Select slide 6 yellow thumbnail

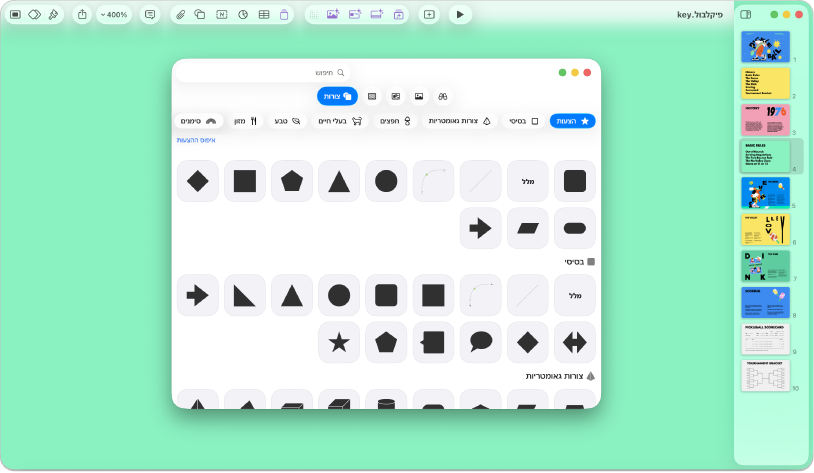pyautogui.click(x=765, y=229)
